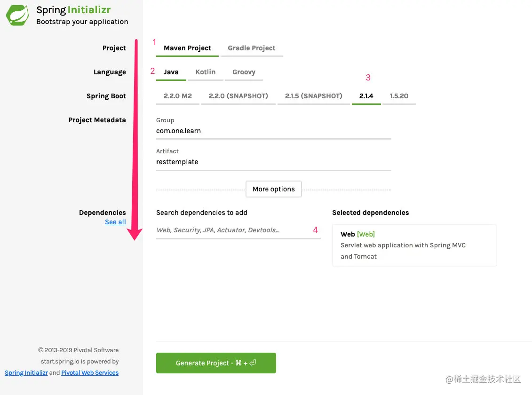Select the Gradle Project option
This screenshot has height=395, width=532.
coord(251,48)
